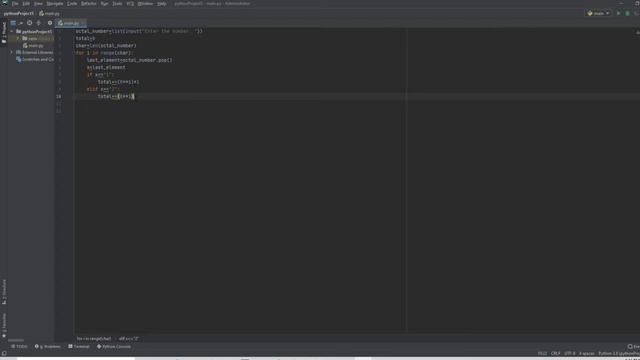Click the tool windows quick access icon
The width and height of the screenshot is (640, 360).
[4, 354]
